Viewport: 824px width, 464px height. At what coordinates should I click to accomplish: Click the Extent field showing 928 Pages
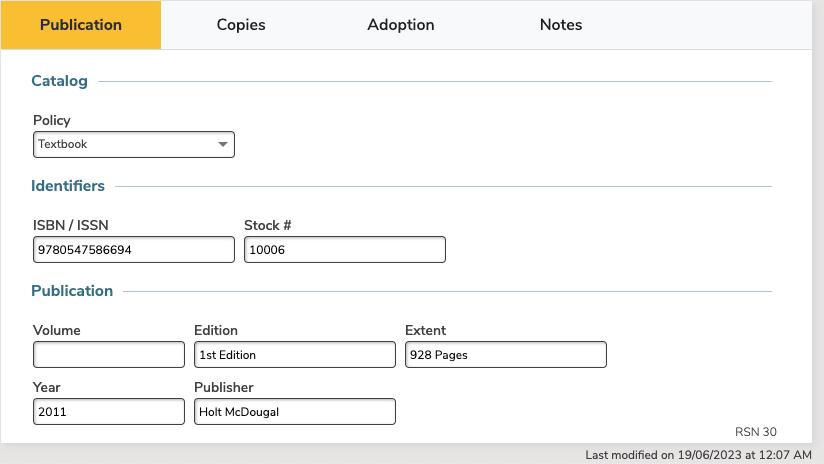(506, 355)
